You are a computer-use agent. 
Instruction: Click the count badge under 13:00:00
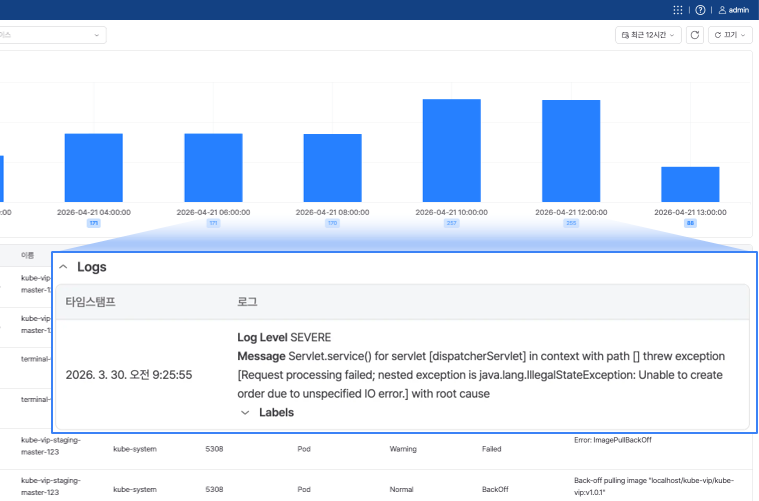coord(690,223)
